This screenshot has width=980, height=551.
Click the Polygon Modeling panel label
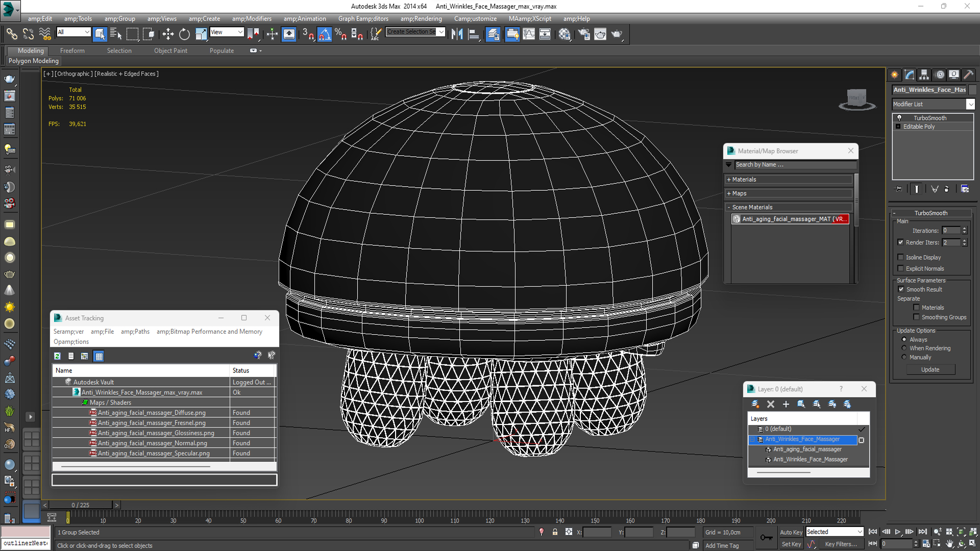34,61
